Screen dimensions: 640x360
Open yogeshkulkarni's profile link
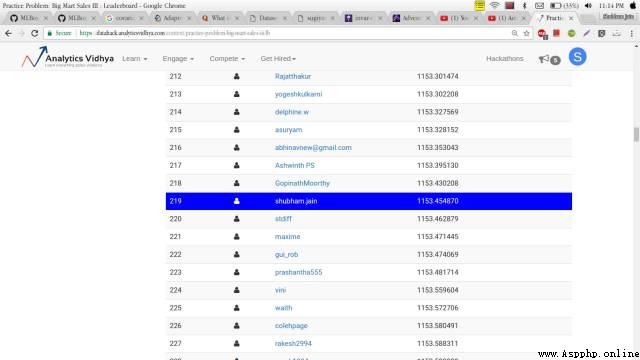pyautogui.click(x=298, y=94)
